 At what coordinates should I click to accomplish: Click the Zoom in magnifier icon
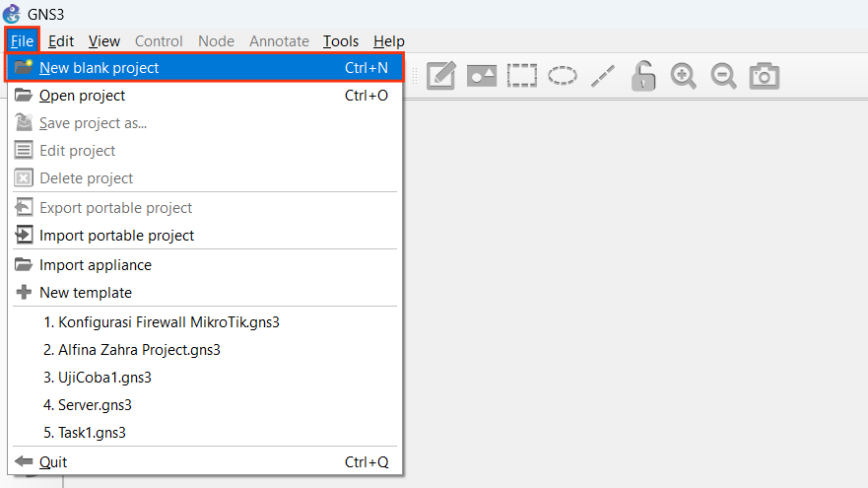(684, 76)
